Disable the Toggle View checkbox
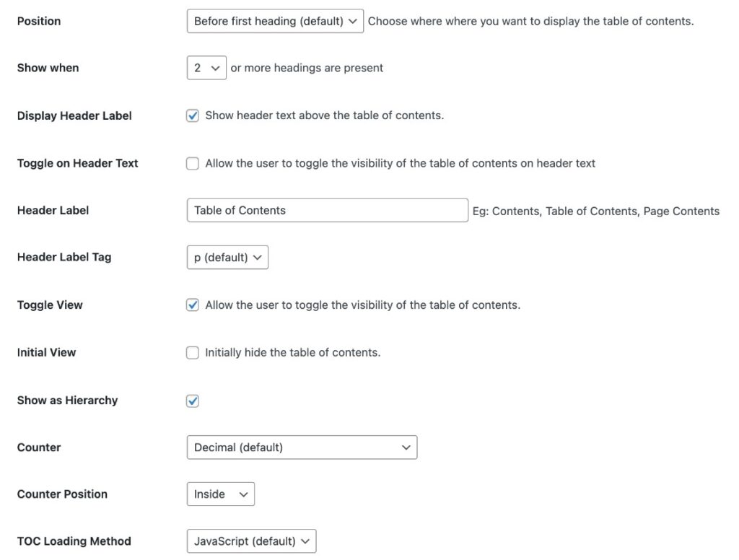739x560 pixels. (x=192, y=305)
